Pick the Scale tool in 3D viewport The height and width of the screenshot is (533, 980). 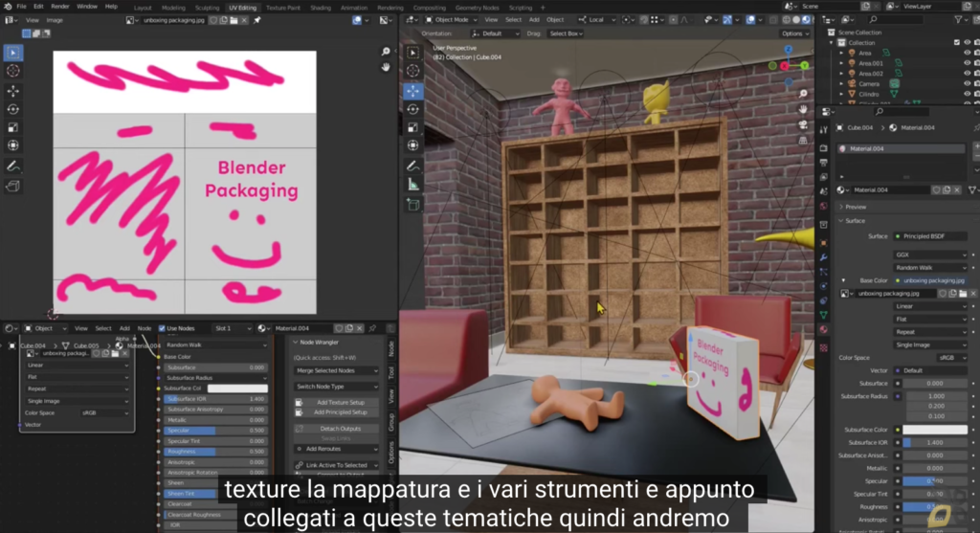click(413, 127)
